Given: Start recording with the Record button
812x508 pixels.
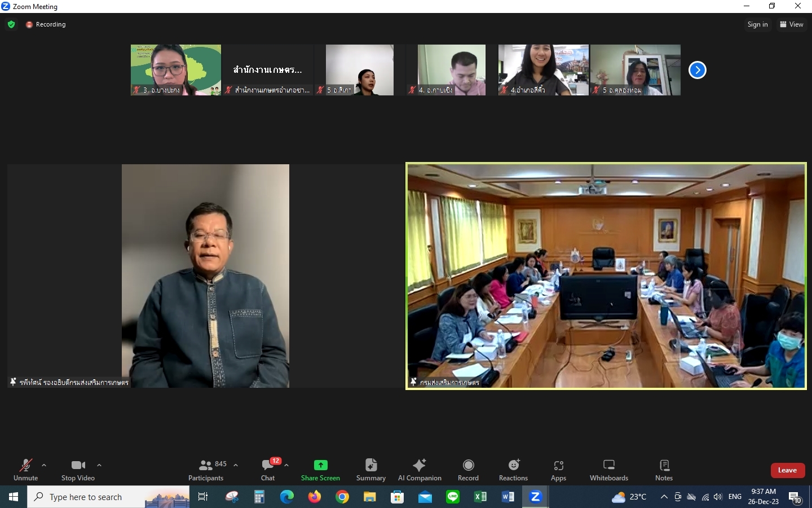Looking at the screenshot, I should (x=468, y=466).
